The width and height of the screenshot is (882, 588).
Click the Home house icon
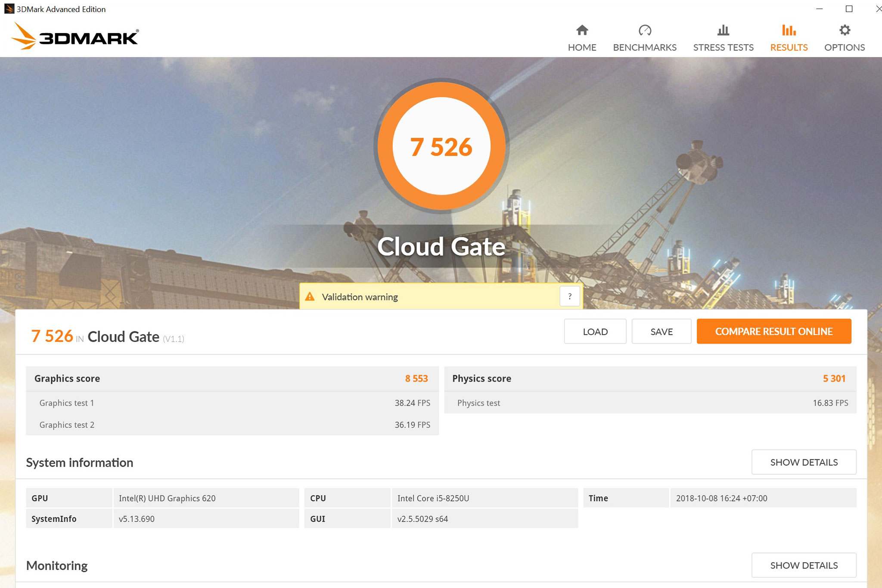coord(582,30)
